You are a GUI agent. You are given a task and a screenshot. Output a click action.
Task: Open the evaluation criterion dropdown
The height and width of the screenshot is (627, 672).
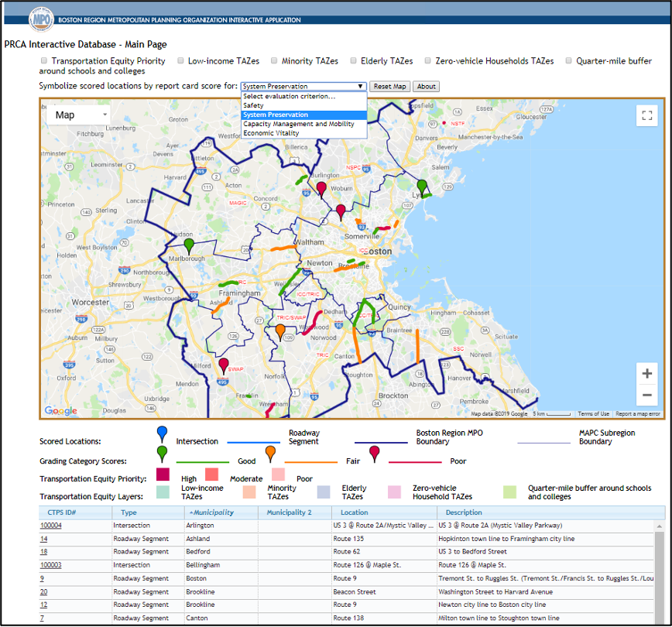(x=303, y=86)
